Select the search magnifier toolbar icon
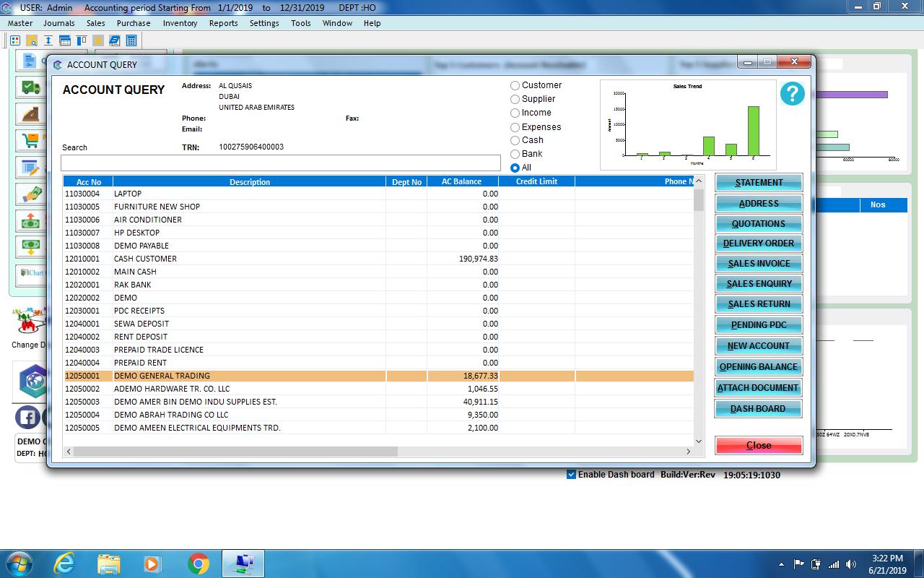The height and width of the screenshot is (578, 924). [x=32, y=40]
